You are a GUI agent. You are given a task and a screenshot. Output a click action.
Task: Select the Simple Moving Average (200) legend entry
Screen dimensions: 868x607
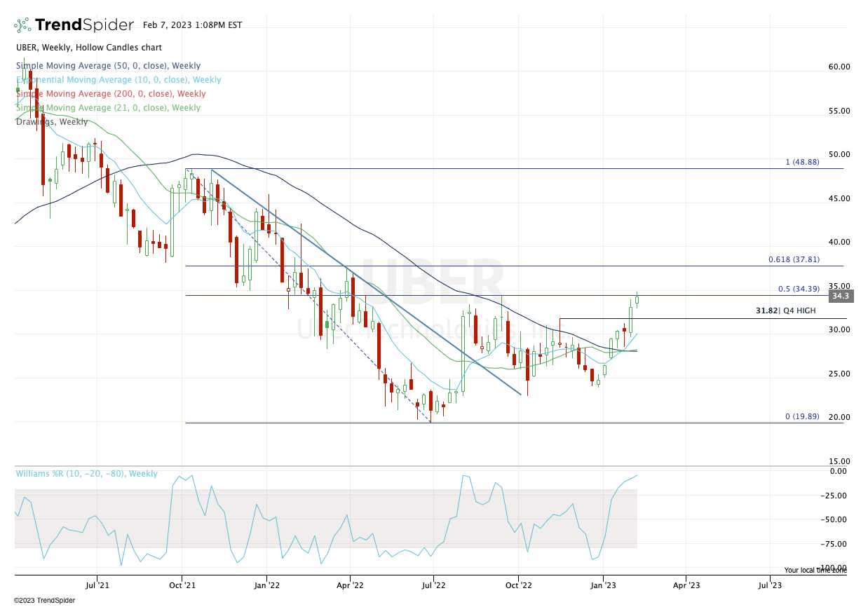111,94
